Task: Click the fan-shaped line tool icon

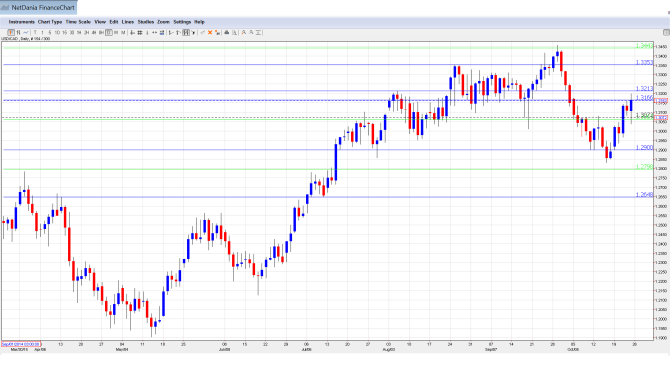Action: tap(194, 32)
